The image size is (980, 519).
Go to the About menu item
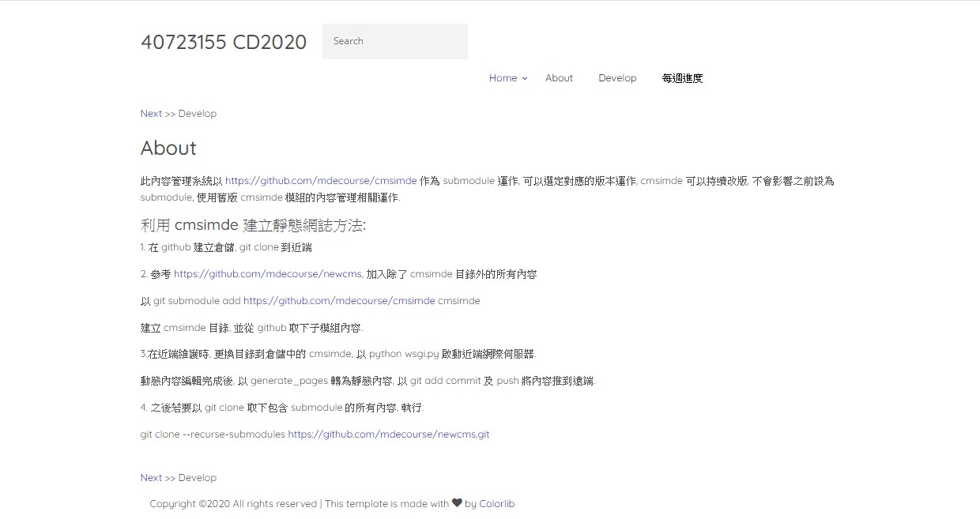(559, 78)
